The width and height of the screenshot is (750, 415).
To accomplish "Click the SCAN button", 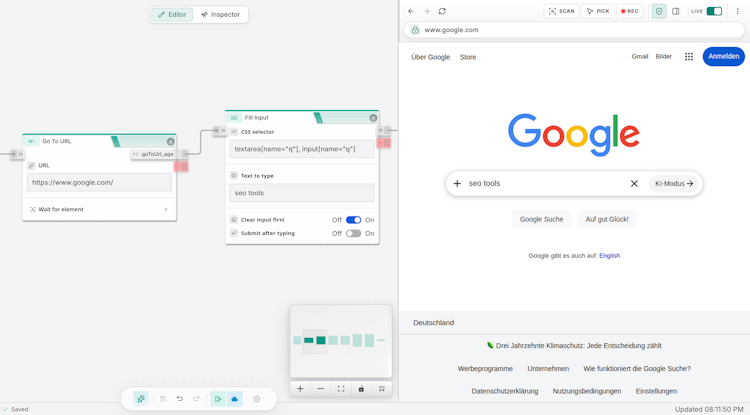I will 562,11.
